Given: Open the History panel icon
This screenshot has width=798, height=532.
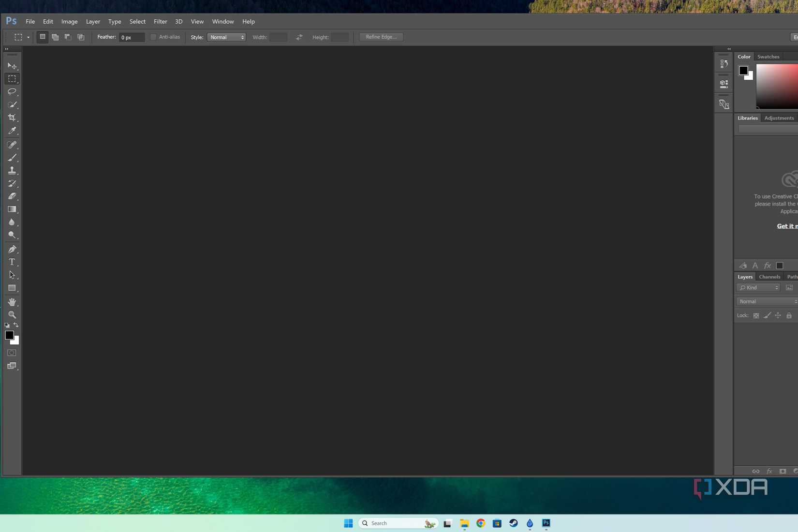Looking at the screenshot, I should [724, 64].
